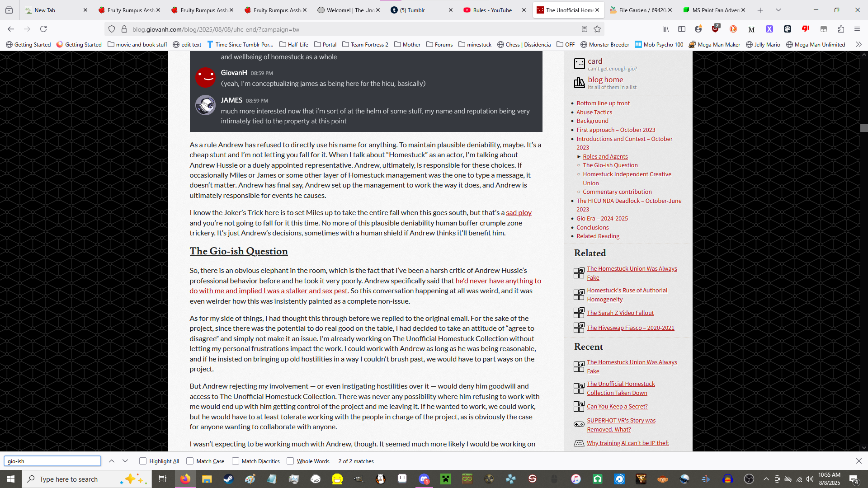This screenshot has height=488, width=868.
Task: Close the find bar
Action: tap(859, 461)
